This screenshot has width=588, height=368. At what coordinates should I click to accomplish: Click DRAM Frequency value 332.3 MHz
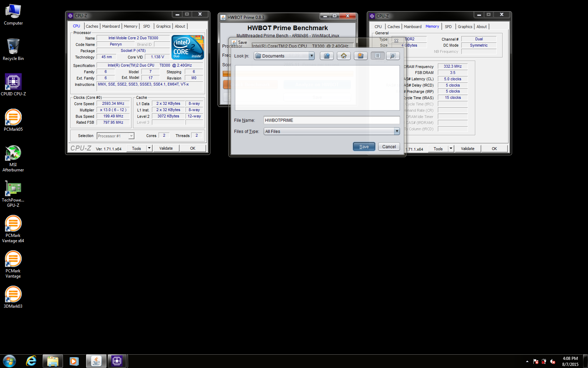coord(453,66)
